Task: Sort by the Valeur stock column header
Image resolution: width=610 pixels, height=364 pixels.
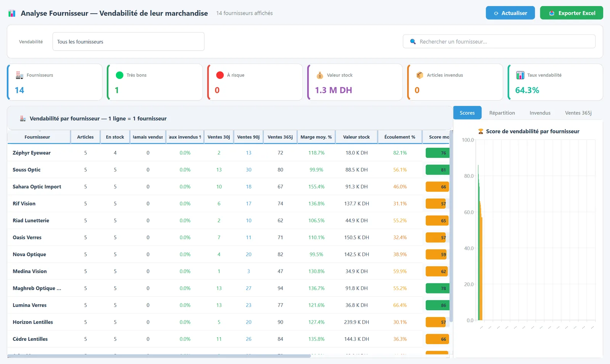Action: pyautogui.click(x=356, y=137)
